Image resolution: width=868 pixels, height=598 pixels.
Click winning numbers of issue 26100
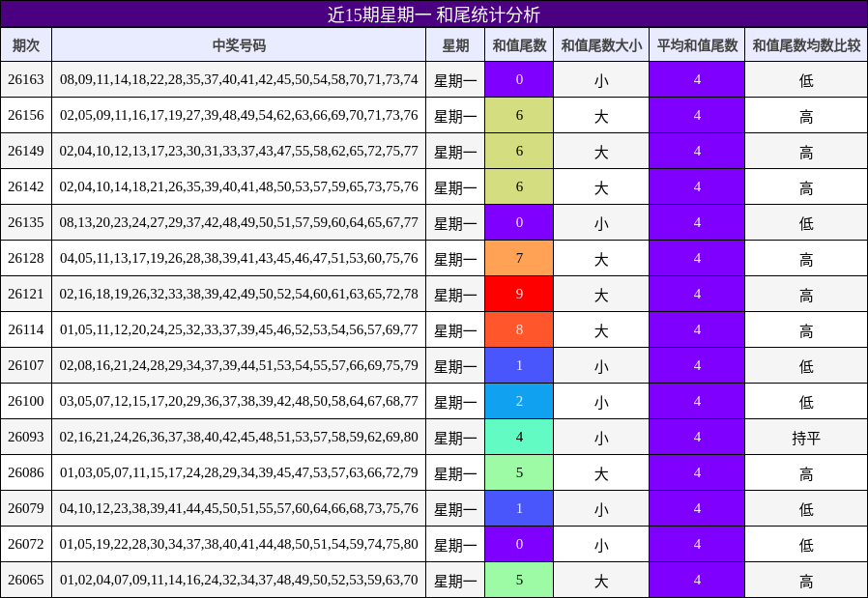(239, 401)
